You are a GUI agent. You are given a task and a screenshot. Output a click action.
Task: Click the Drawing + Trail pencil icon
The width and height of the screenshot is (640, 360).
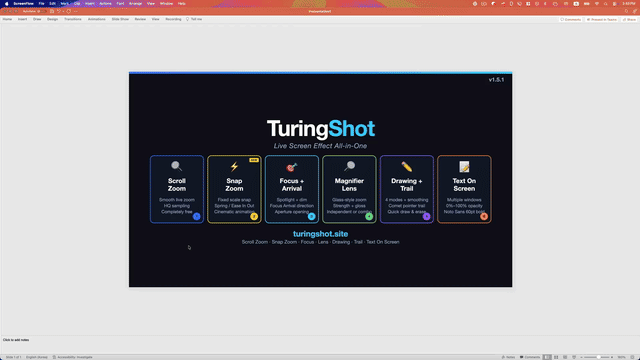[x=407, y=167]
